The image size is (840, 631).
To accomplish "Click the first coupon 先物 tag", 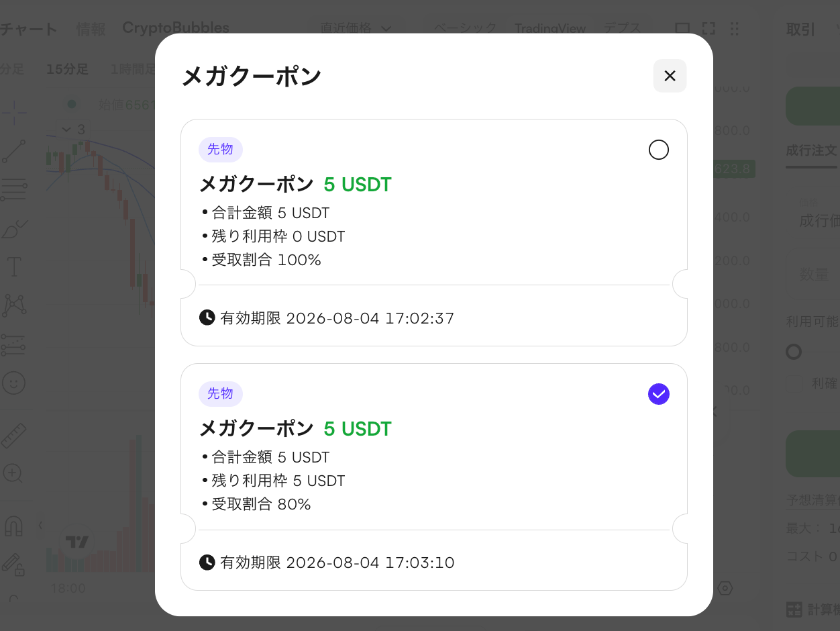I will [221, 149].
